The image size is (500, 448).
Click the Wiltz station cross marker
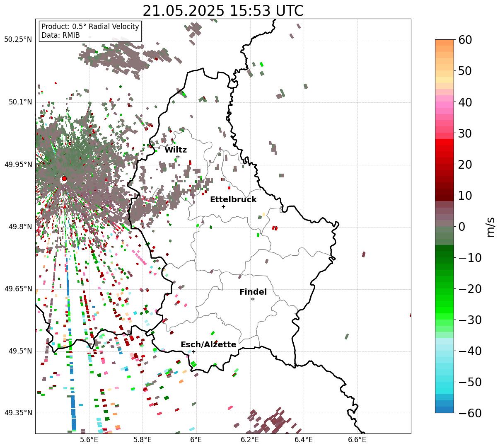[x=178, y=157]
